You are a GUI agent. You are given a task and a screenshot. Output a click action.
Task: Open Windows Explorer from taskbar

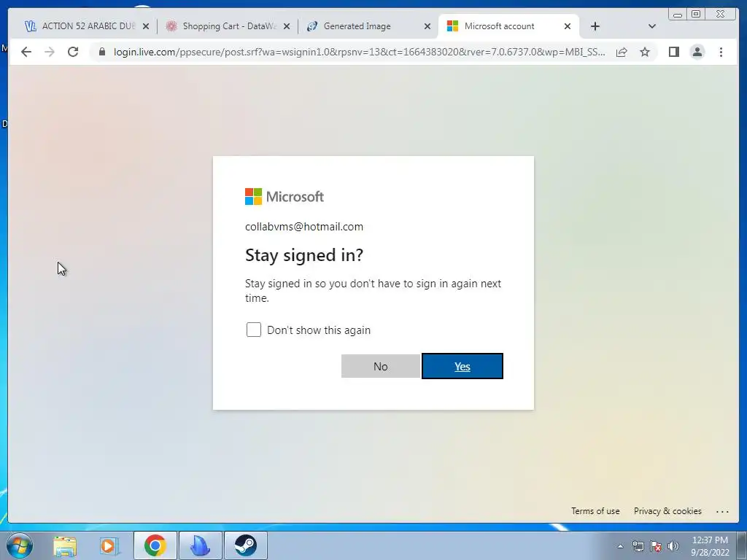(65, 545)
